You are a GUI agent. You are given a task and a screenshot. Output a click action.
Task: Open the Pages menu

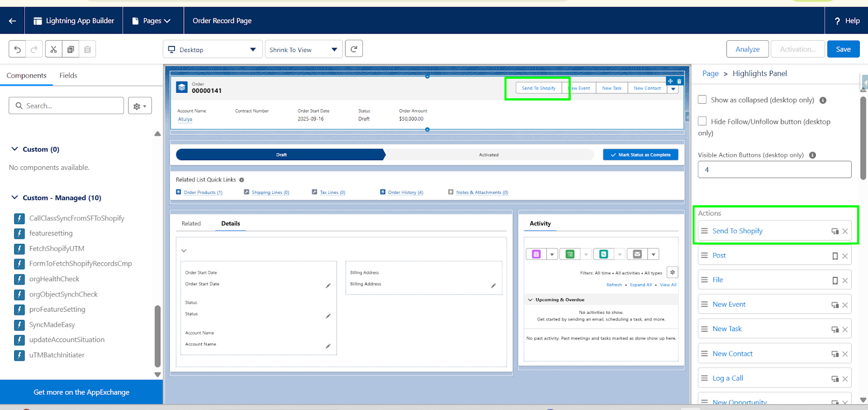152,21
